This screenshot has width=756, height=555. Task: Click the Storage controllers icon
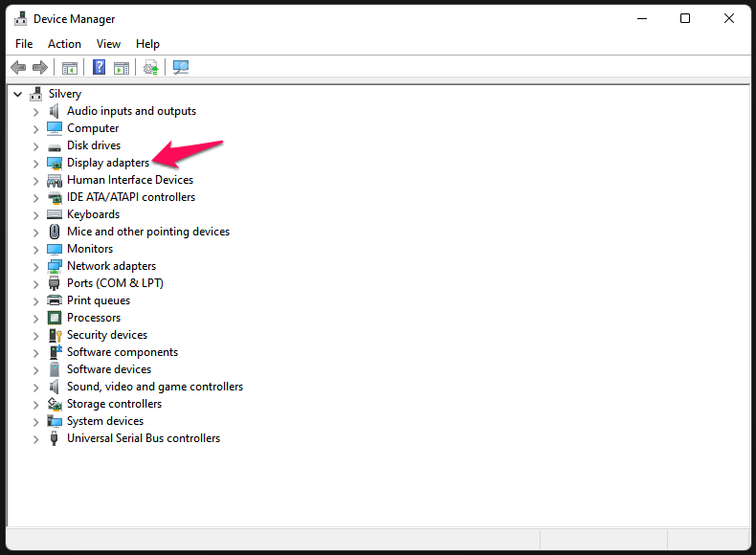[x=55, y=404]
